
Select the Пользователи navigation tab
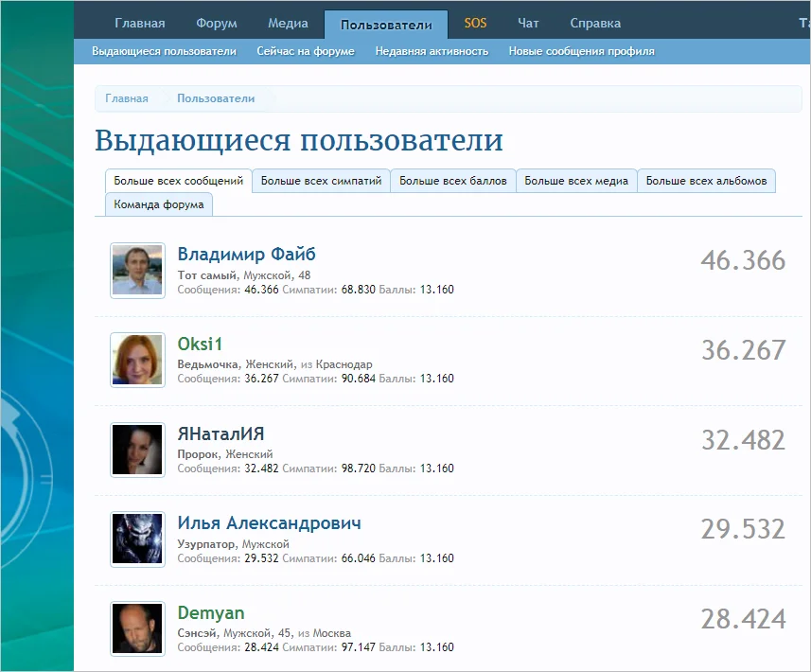tap(386, 25)
